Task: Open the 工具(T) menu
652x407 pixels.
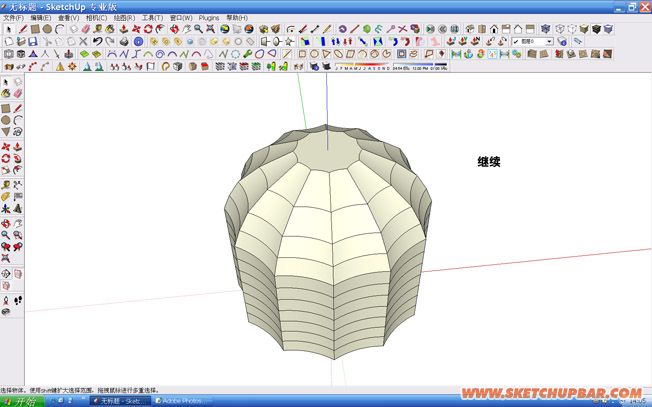Action: [152, 18]
